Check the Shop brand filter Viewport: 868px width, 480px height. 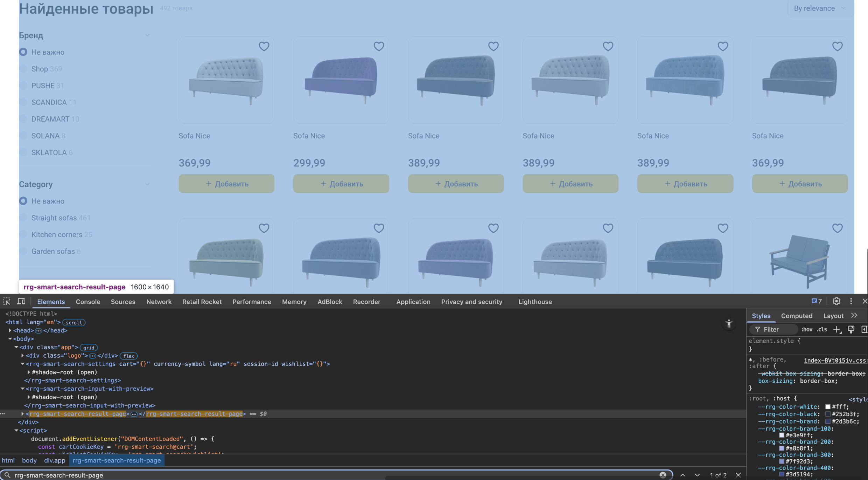tap(23, 69)
